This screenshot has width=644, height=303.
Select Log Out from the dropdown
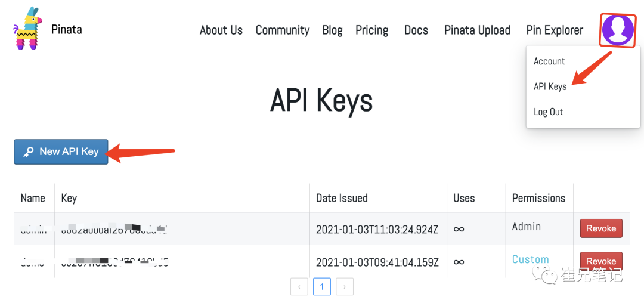pyautogui.click(x=548, y=112)
